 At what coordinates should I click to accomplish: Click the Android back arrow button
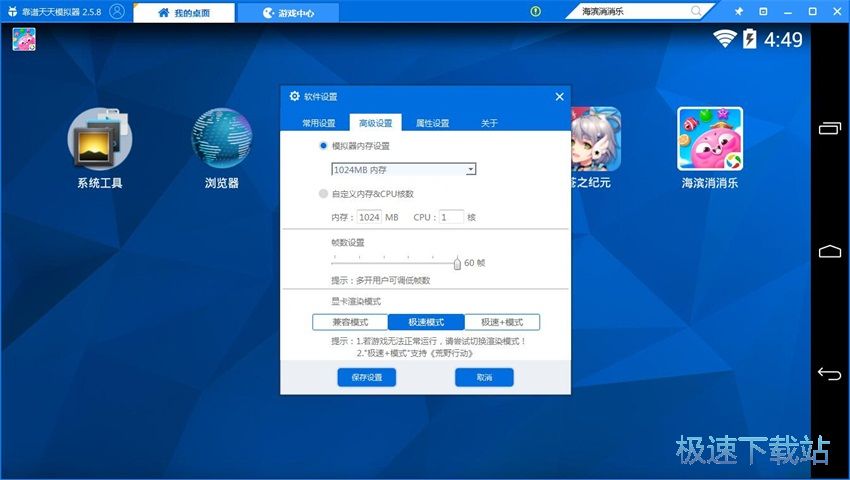coord(829,374)
